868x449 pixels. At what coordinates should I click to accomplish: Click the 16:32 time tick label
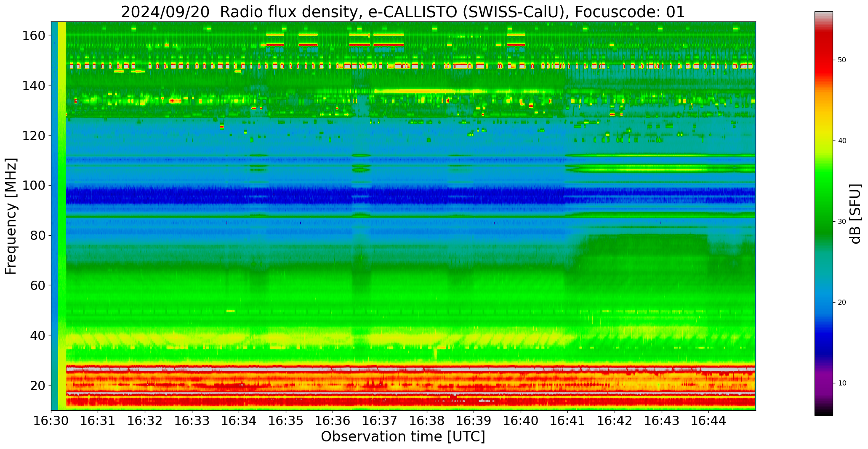(145, 420)
